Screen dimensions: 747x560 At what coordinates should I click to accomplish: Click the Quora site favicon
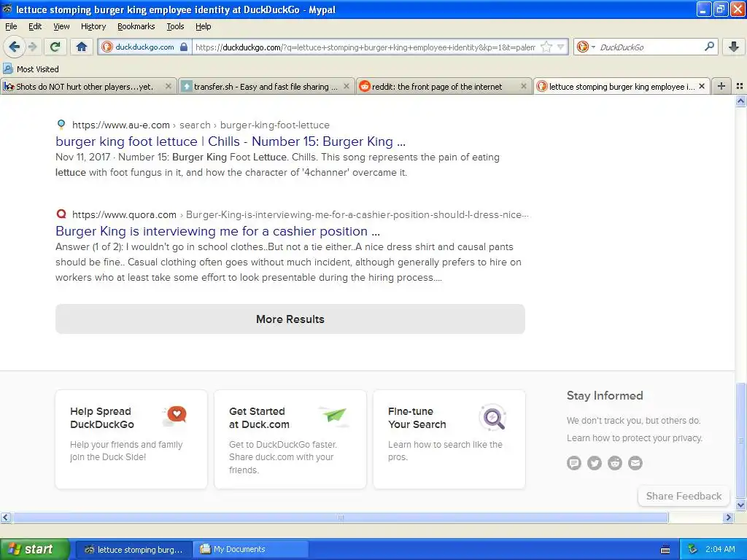[x=61, y=214]
